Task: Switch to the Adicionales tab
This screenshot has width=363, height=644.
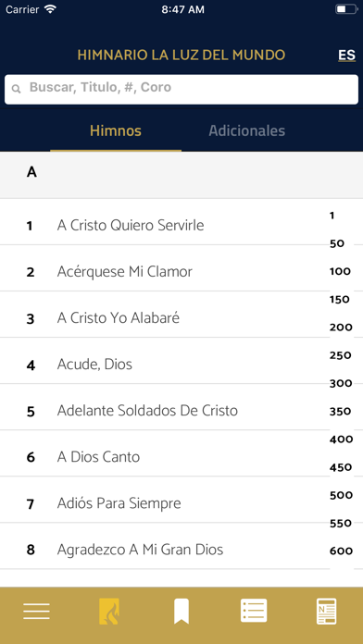Action: 246,131
